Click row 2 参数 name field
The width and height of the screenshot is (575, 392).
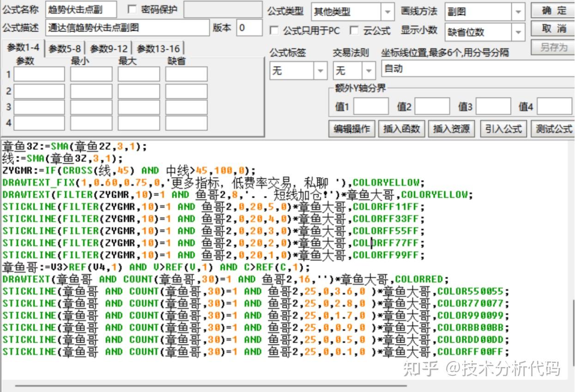click(39, 91)
